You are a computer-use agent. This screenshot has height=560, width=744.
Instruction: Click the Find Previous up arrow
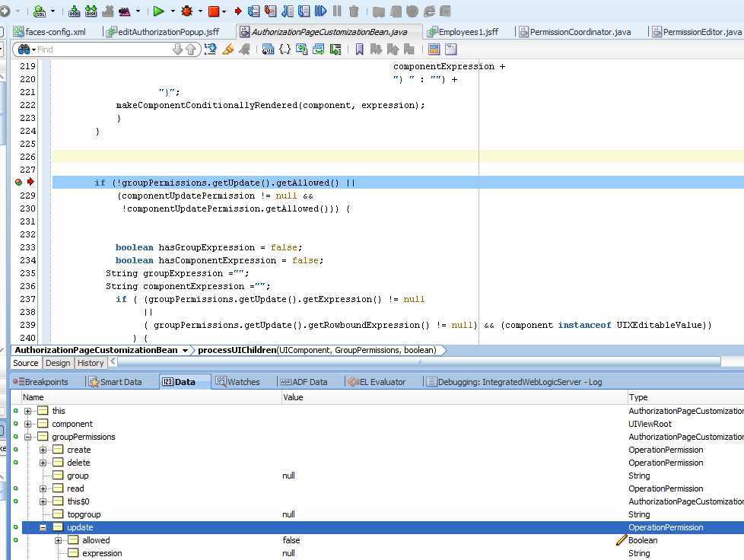point(191,49)
